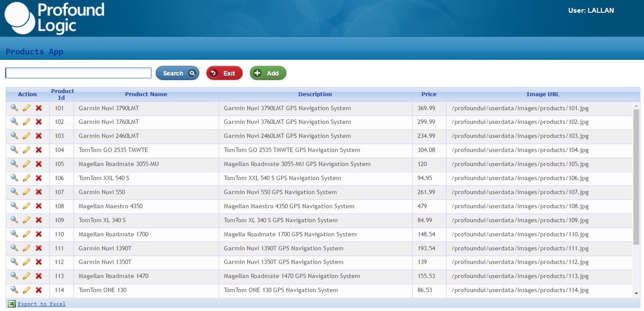Delete product 101 with red X
This screenshot has width=644, height=311.
pyautogui.click(x=39, y=108)
